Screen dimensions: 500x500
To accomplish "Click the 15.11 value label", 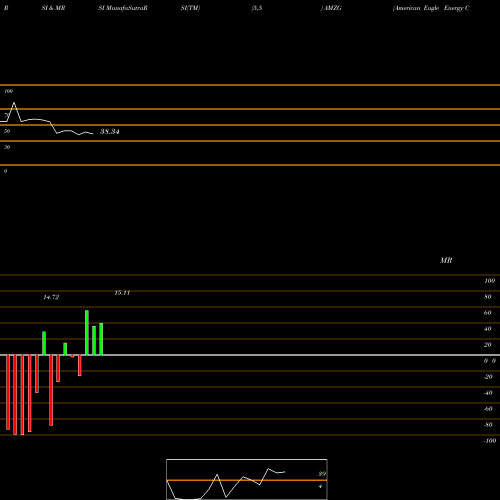I will click(122, 293).
